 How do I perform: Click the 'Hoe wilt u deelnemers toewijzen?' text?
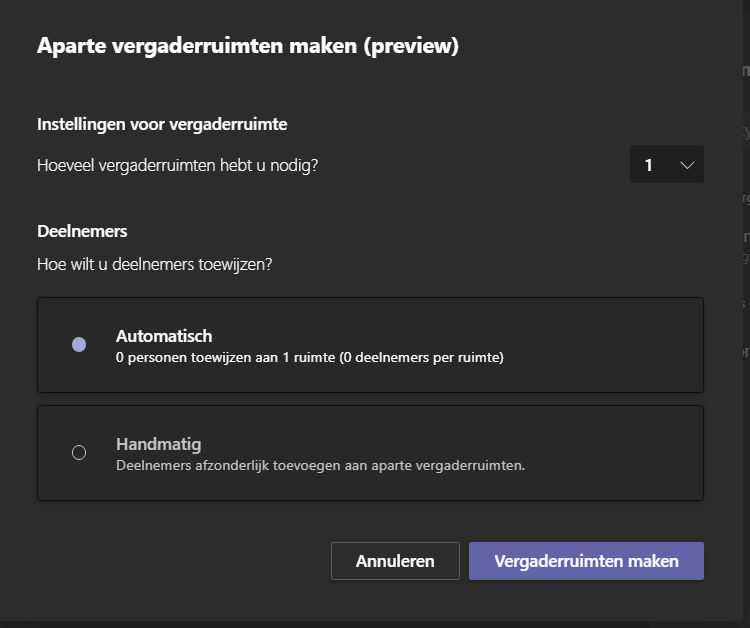pyautogui.click(x=154, y=265)
